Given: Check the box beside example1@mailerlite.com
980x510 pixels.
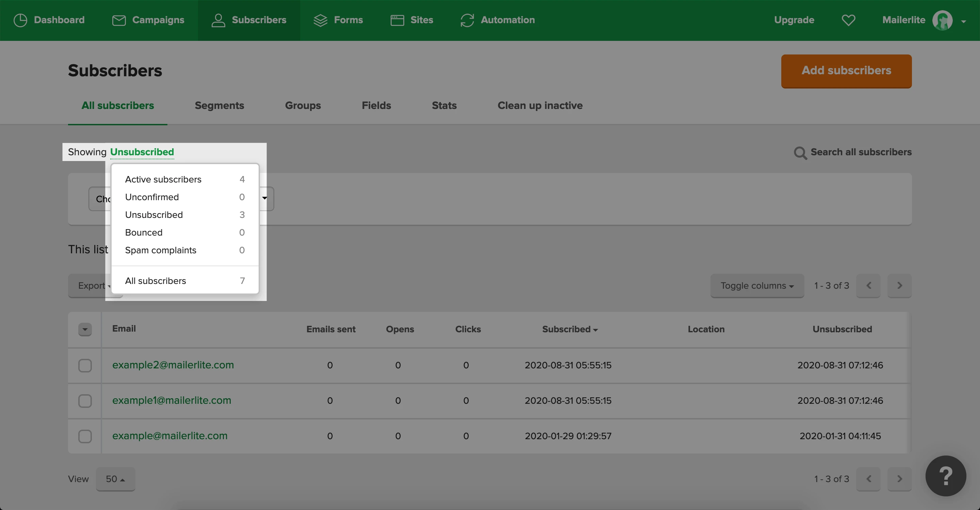Looking at the screenshot, I should 85,401.
